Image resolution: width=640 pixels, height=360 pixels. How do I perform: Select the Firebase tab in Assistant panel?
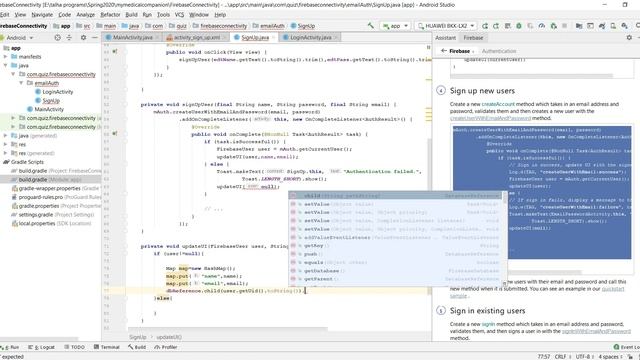[473, 38]
